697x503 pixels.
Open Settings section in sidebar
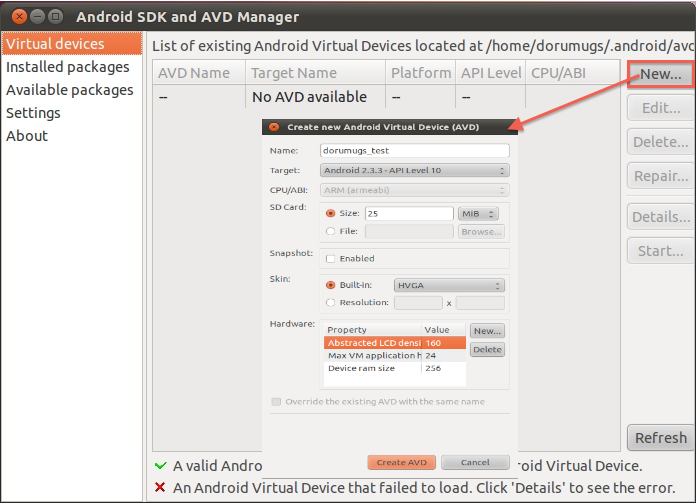33,113
